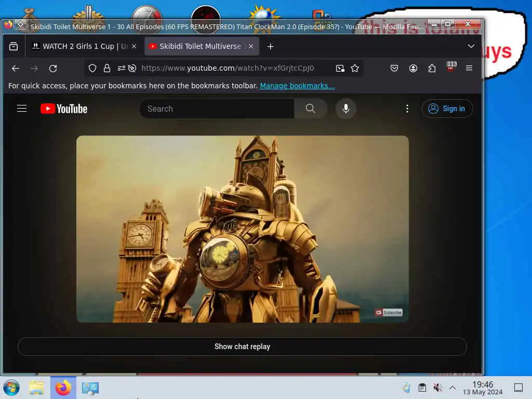Focus the YouTube Search field
532x399 pixels.
tap(217, 109)
